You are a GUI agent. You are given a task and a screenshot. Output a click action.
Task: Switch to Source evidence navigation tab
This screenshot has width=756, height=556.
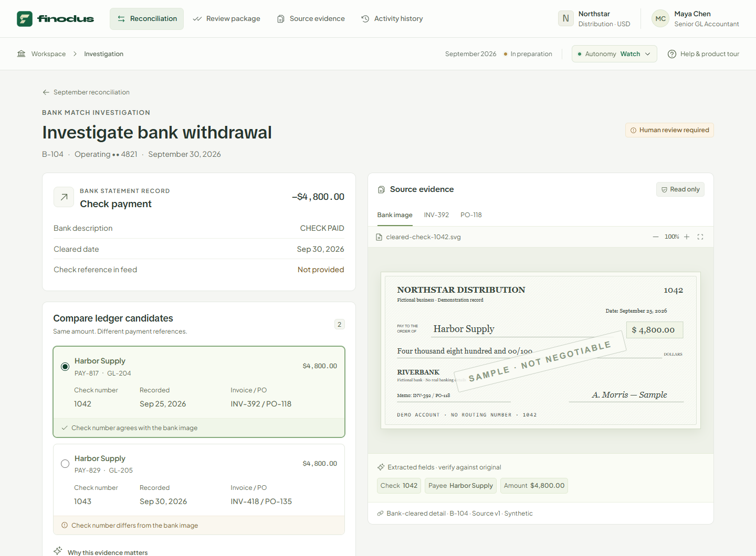pyautogui.click(x=311, y=19)
